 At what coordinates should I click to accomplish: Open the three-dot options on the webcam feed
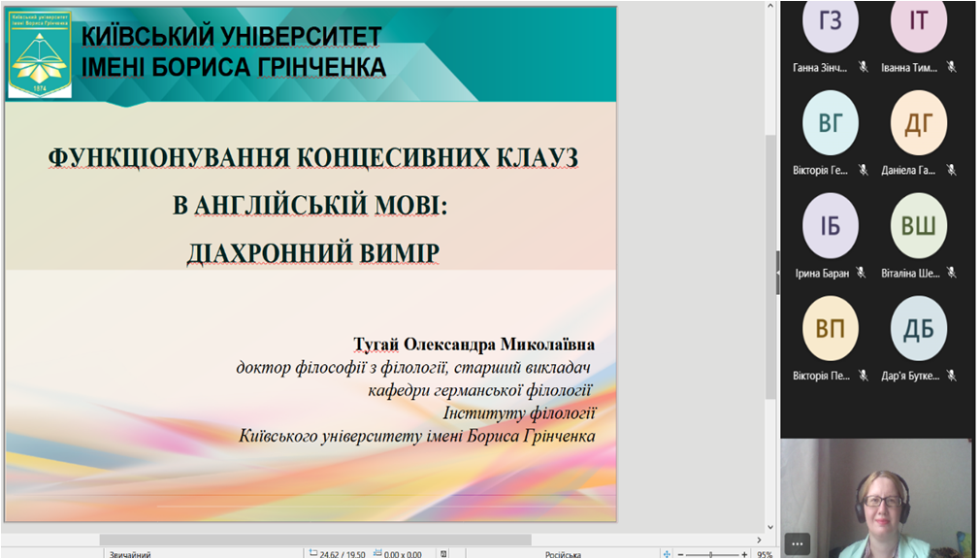tap(799, 544)
